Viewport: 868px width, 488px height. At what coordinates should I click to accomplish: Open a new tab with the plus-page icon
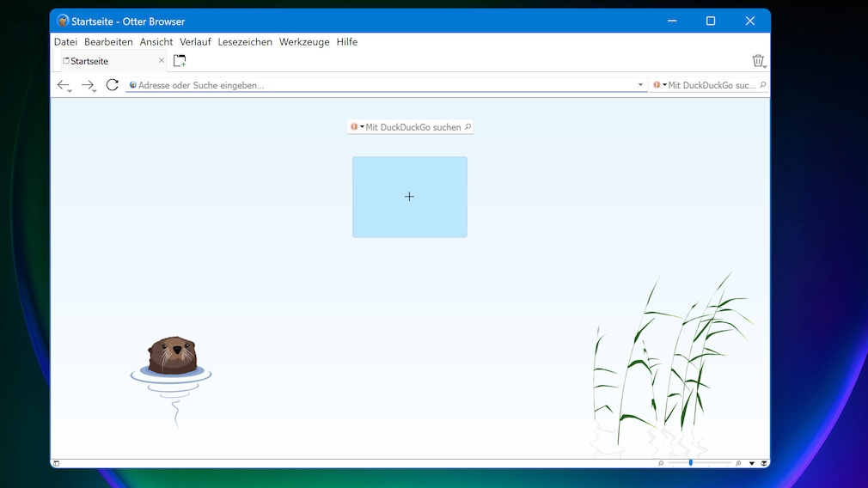tap(180, 60)
